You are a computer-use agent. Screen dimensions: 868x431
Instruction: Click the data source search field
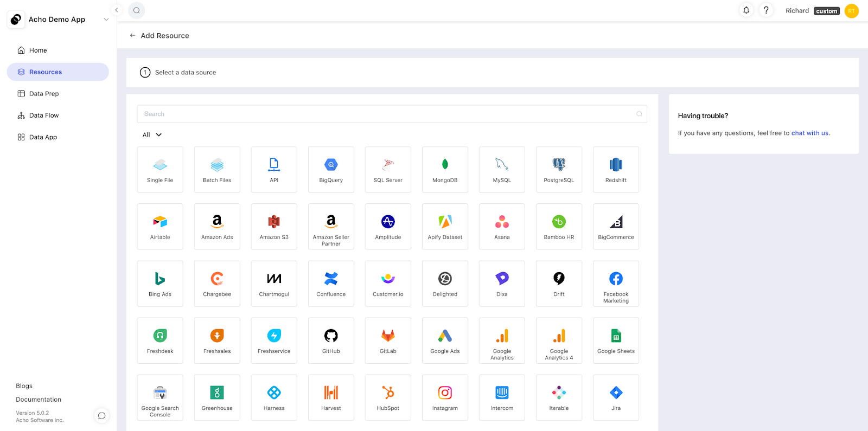[392, 114]
